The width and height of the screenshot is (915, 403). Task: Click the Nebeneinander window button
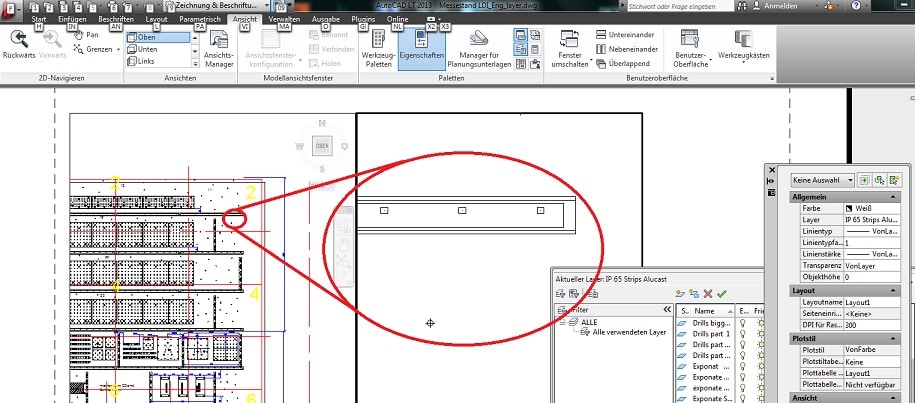click(627, 49)
